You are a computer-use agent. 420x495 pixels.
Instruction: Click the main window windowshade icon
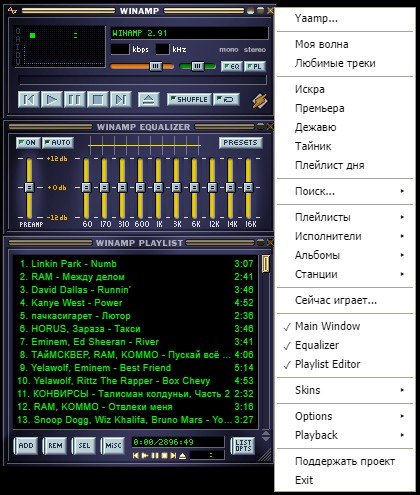pyautogui.click(x=260, y=11)
